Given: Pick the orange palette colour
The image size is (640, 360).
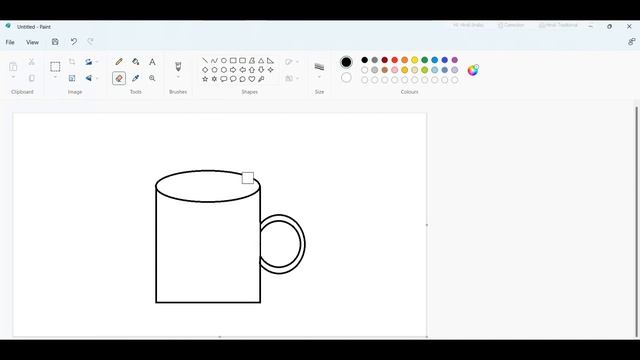Looking at the screenshot, I should pyautogui.click(x=404, y=60).
